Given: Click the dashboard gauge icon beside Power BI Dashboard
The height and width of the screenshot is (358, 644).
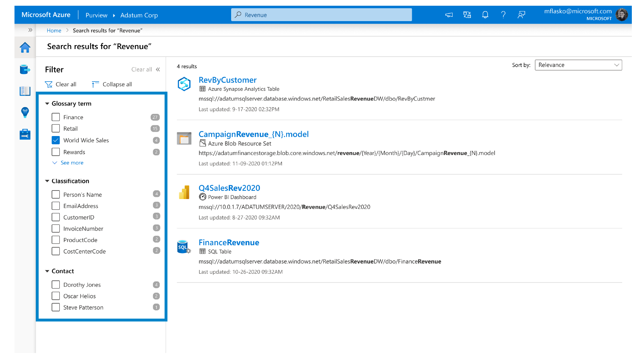Looking at the screenshot, I should 203,197.
